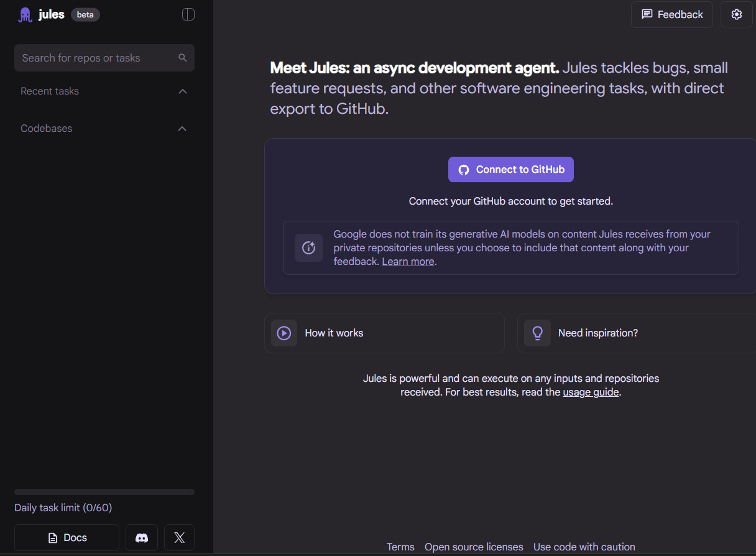Collapse the Codebases section chevron
Viewport: 756px width, 556px height.
(182, 129)
